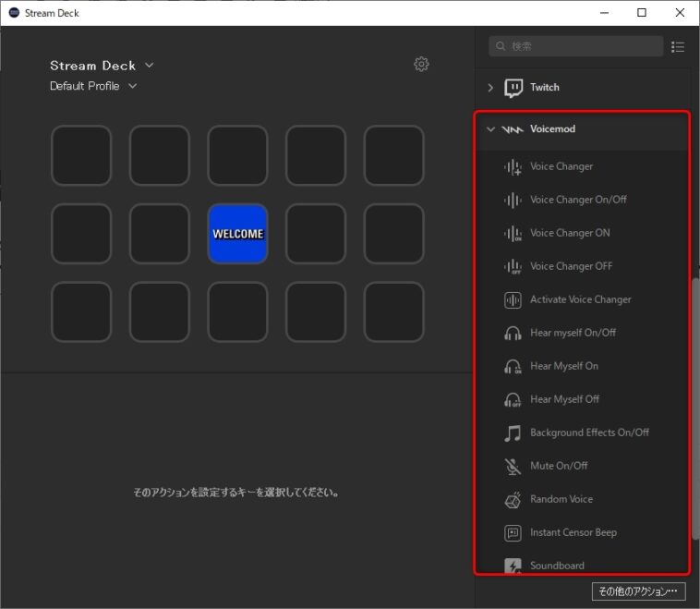This screenshot has height=609, width=700.
Task: Click the Voicemod logo icon
Action: (x=512, y=129)
